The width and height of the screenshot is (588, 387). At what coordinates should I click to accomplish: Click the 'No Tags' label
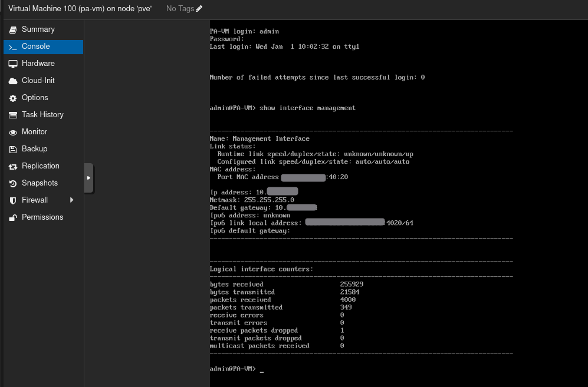(x=180, y=9)
